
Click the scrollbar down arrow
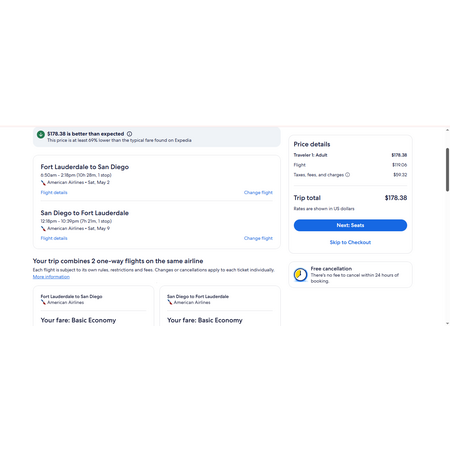tap(447, 323)
